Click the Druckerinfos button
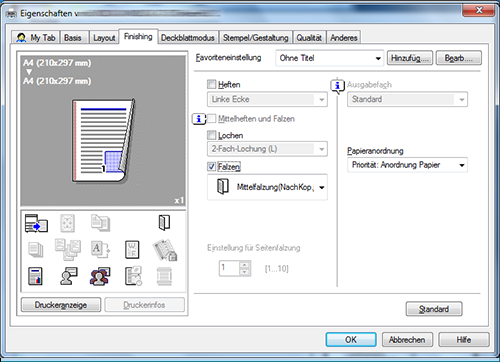Screen dimensions: 500x362 pyautogui.click(x=144, y=305)
